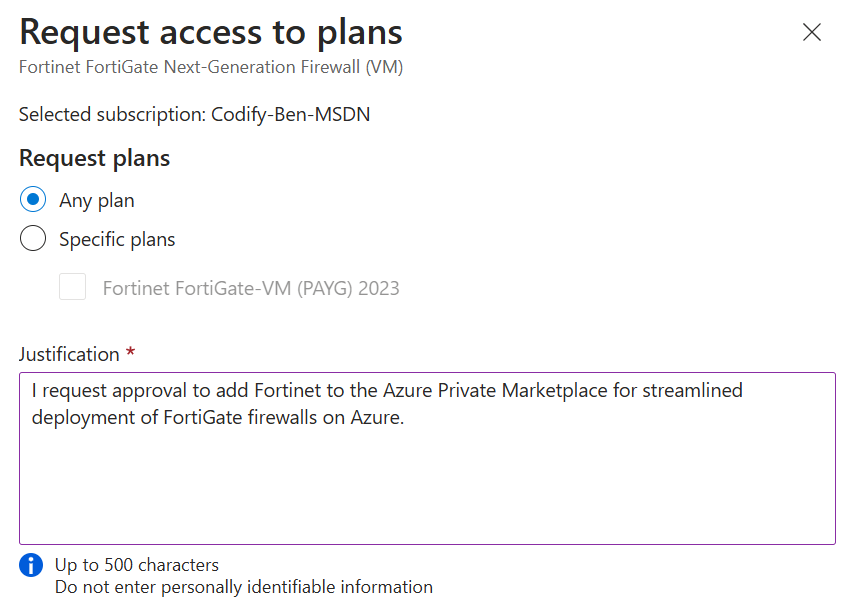Click the 'Any plan' text label
The height and width of the screenshot is (601, 844).
tap(97, 201)
